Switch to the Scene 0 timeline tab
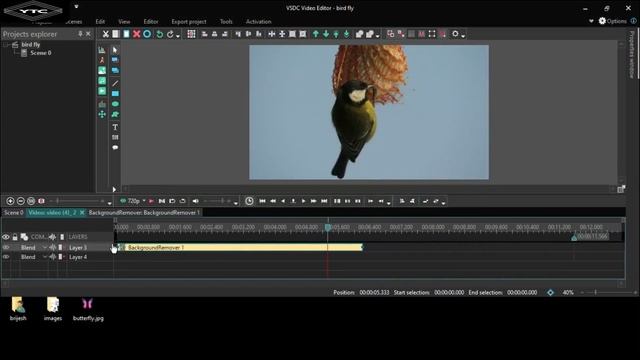 pyautogui.click(x=13, y=213)
